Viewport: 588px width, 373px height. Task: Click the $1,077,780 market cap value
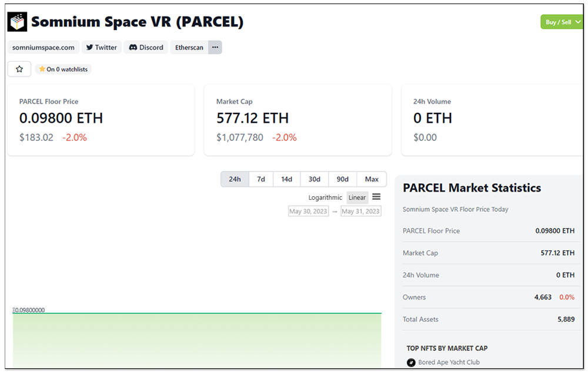[x=240, y=137]
